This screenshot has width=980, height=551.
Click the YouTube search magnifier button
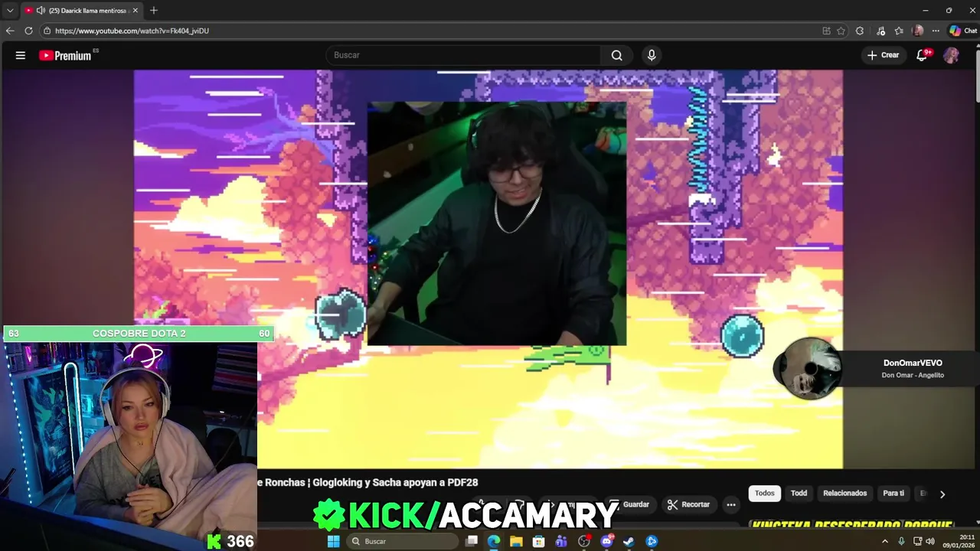tap(616, 55)
